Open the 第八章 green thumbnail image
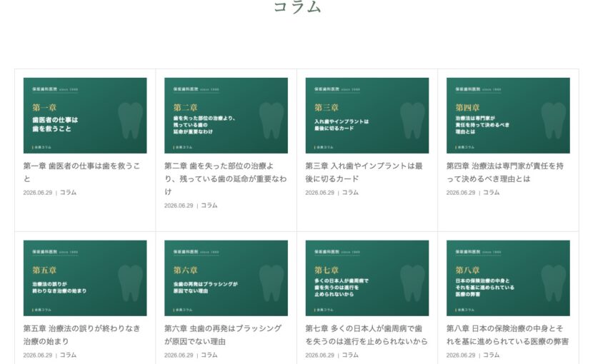Viewport: 593px width, 364px height. (508, 278)
